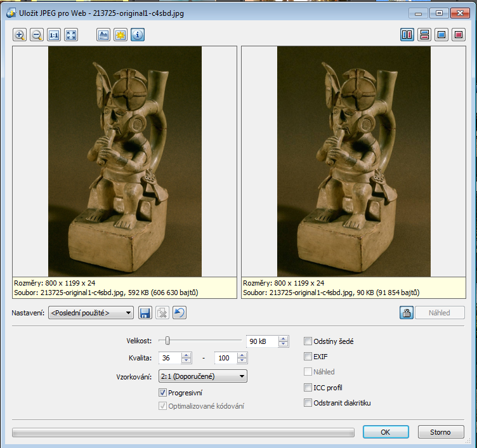Toggle the overexposure highlight icon

pos(121,35)
